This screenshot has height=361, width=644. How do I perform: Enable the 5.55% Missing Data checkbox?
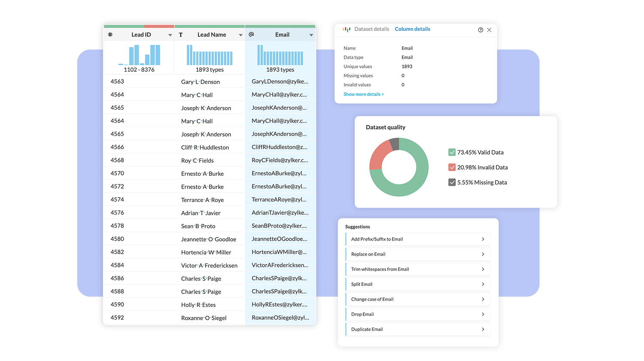[x=452, y=182]
